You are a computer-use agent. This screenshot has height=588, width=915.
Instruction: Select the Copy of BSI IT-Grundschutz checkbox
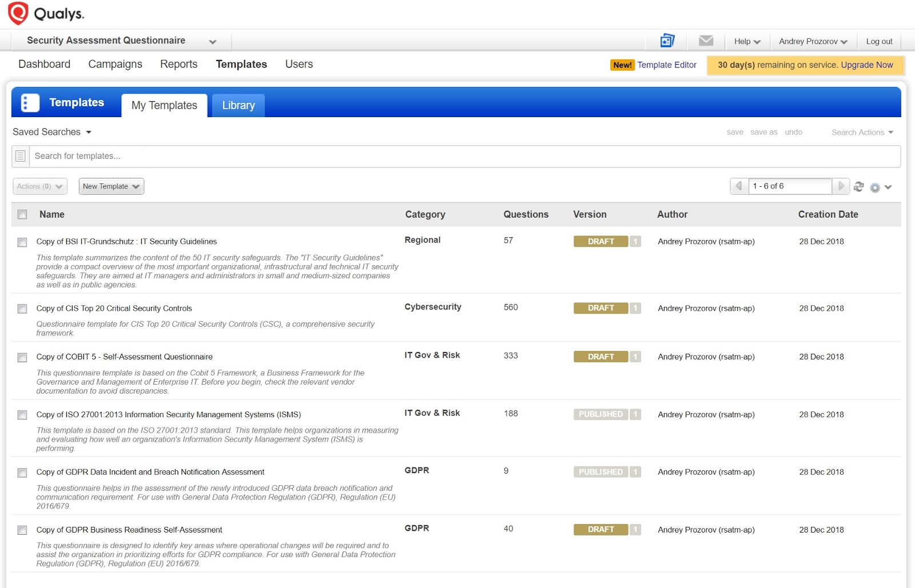[22, 242]
